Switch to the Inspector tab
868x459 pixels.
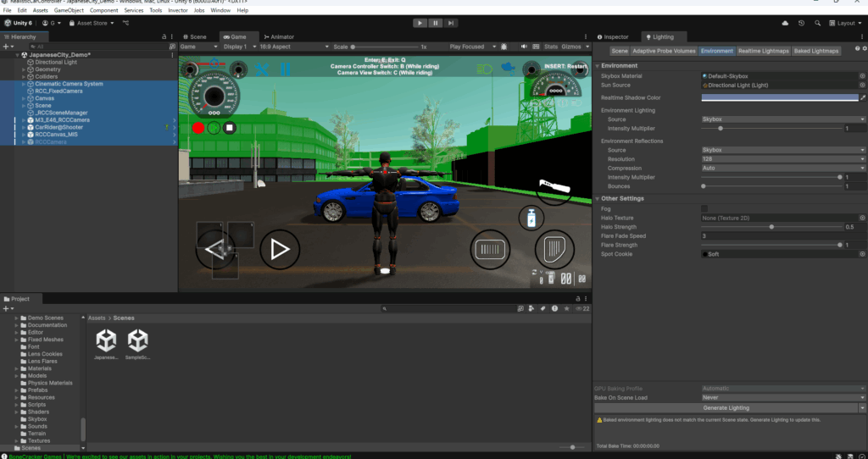point(613,37)
